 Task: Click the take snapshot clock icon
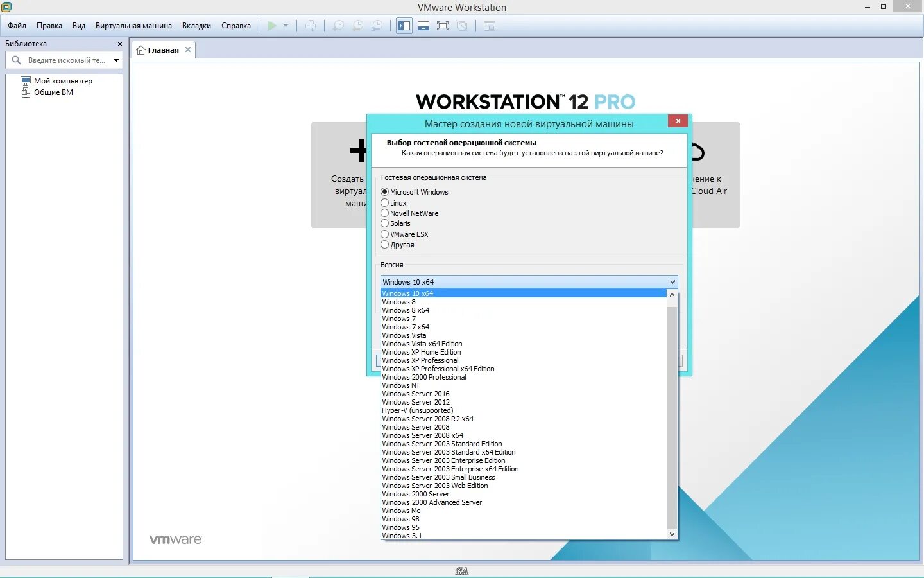(338, 26)
